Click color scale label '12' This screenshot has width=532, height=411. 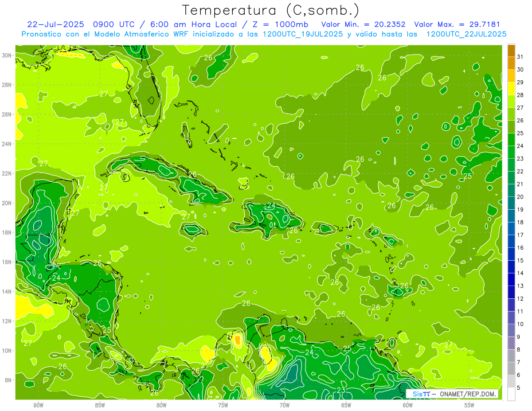[520, 298]
